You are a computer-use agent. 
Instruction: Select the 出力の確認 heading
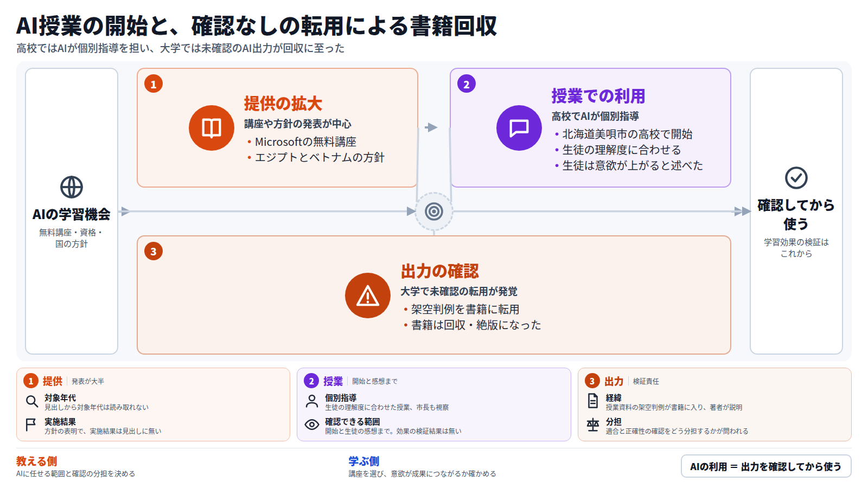pyautogui.click(x=440, y=271)
